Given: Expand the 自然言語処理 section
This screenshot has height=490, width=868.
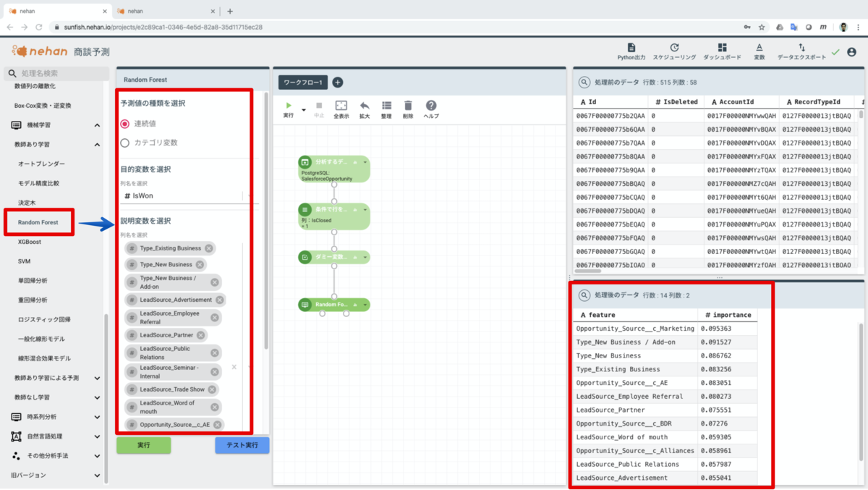Looking at the screenshot, I should tap(97, 436).
